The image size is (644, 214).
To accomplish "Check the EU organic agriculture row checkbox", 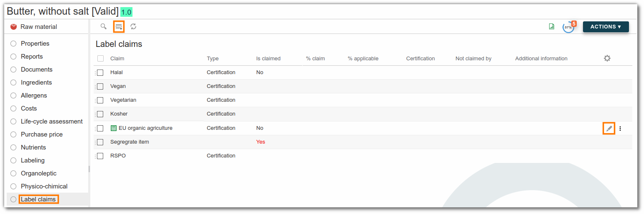I will (x=100, y=128).
